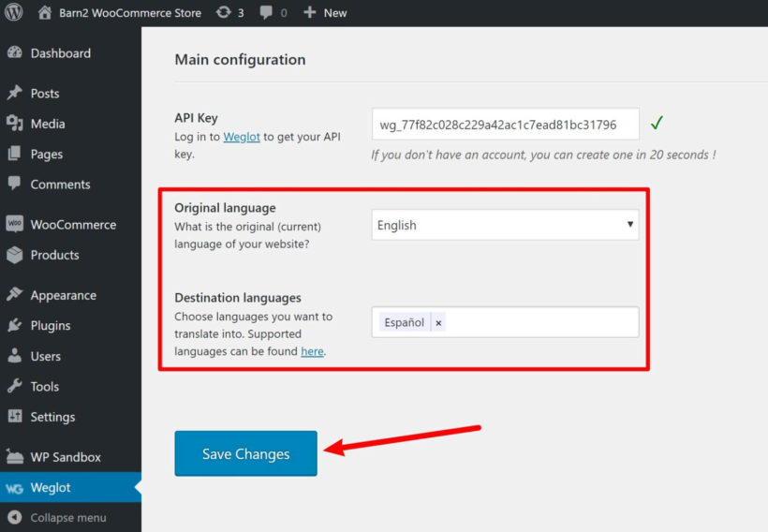
Task: Click the WordPress logo icon
Action: [x=14, y=13]
